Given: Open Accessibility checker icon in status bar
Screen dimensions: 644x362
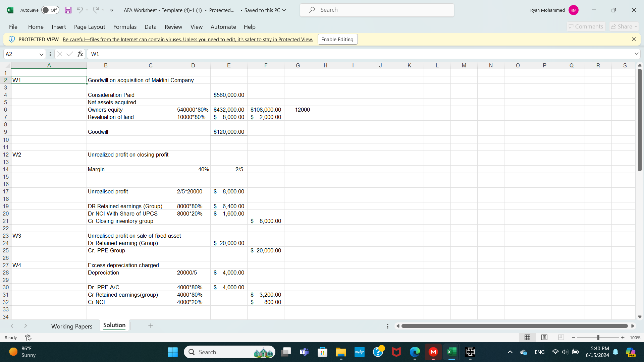Looking at the screenshot, I should (x=28, y=338).
